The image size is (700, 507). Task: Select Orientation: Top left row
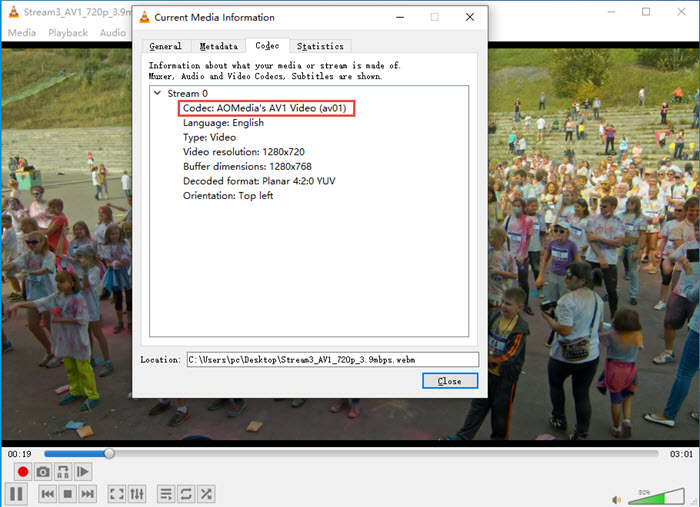coord(228,196)
